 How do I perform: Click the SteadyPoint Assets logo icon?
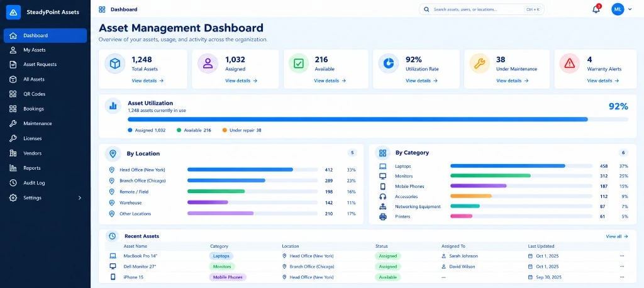[x=13, y=13]
